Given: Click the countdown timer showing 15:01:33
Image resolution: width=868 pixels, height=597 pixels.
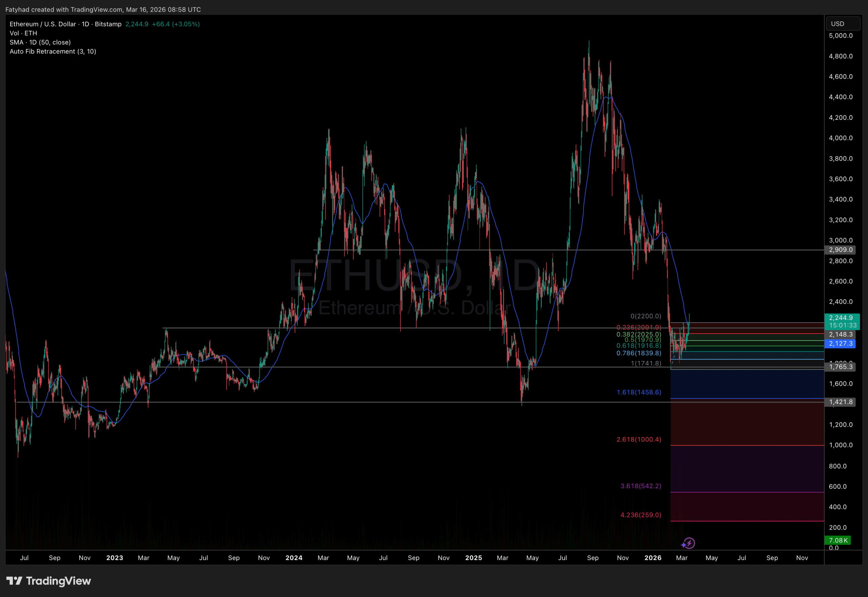Looking at the screenshot, I should (x=842, y=325).
